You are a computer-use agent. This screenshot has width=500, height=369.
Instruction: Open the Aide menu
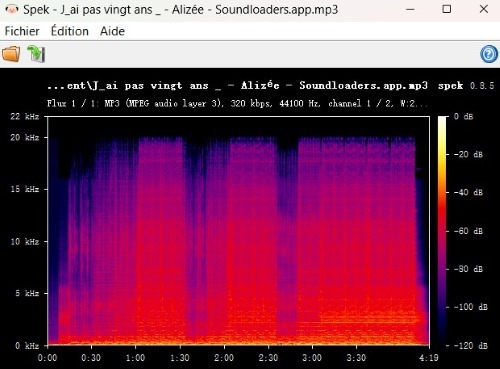click(x=112, y=31)
